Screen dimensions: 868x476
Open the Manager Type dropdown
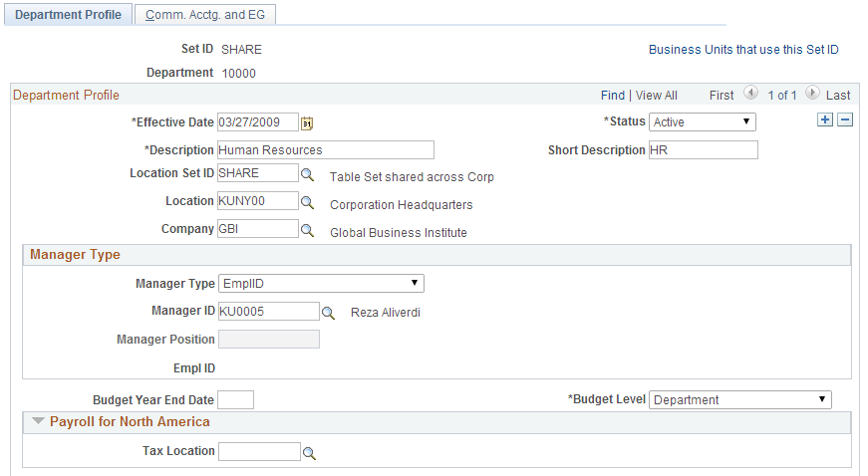pos(321,283)
